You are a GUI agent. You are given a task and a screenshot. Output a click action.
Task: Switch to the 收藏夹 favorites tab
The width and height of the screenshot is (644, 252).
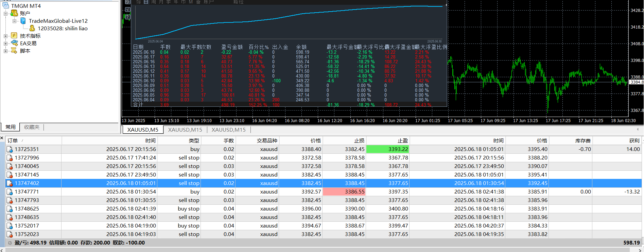point(32,127)
